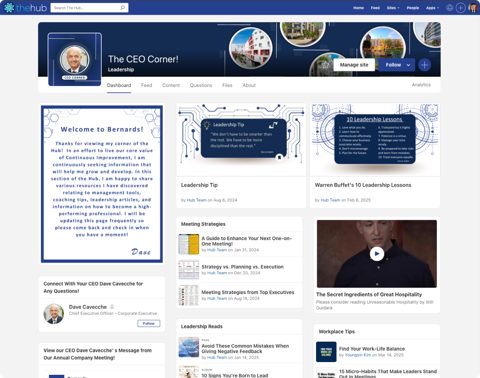The image size is (480, 378).
Task: Open the Leadership Tip card image
Action: [241, 140]
